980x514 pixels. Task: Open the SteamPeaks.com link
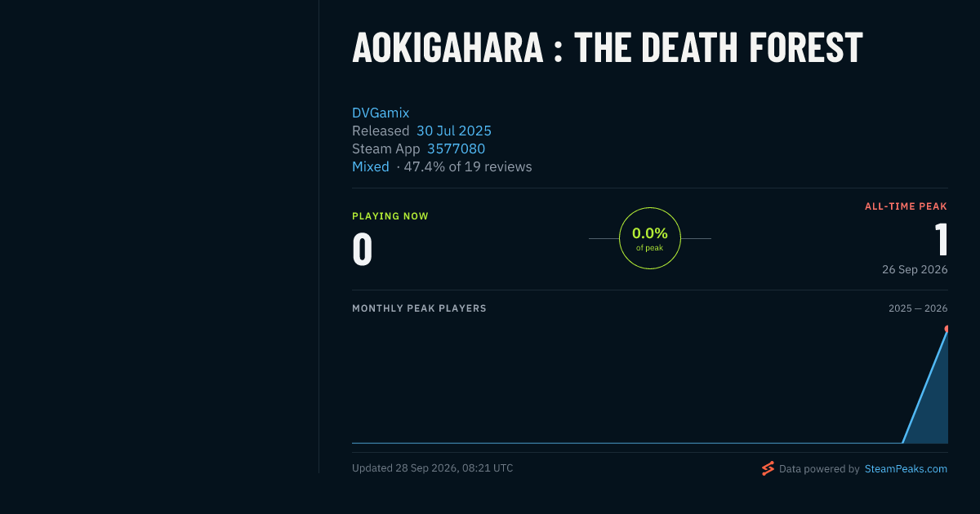tap(906, 469)
